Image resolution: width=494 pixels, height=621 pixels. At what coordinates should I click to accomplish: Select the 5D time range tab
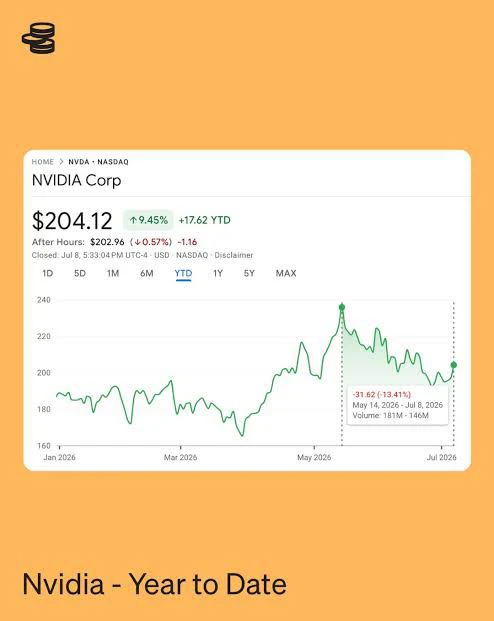pos(80,273)
